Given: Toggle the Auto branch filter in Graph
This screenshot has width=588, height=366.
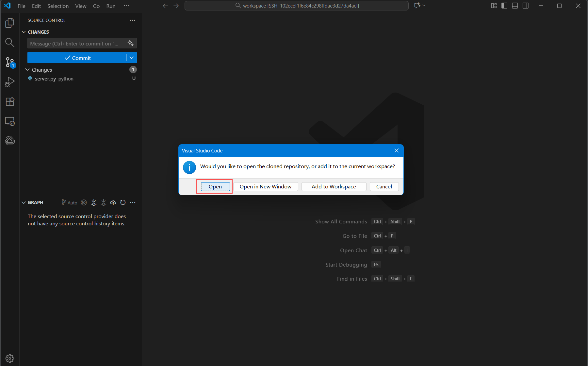Looking at the screenshot, I should [x=69, y=202].
